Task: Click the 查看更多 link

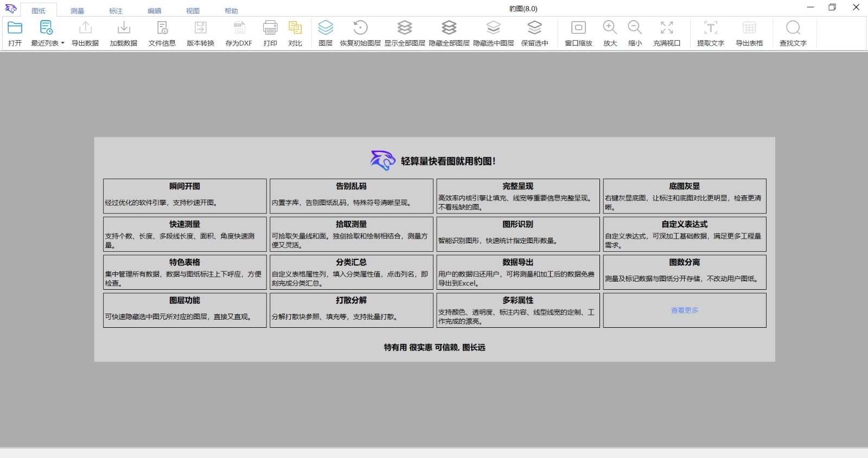Action: [685, 310]
